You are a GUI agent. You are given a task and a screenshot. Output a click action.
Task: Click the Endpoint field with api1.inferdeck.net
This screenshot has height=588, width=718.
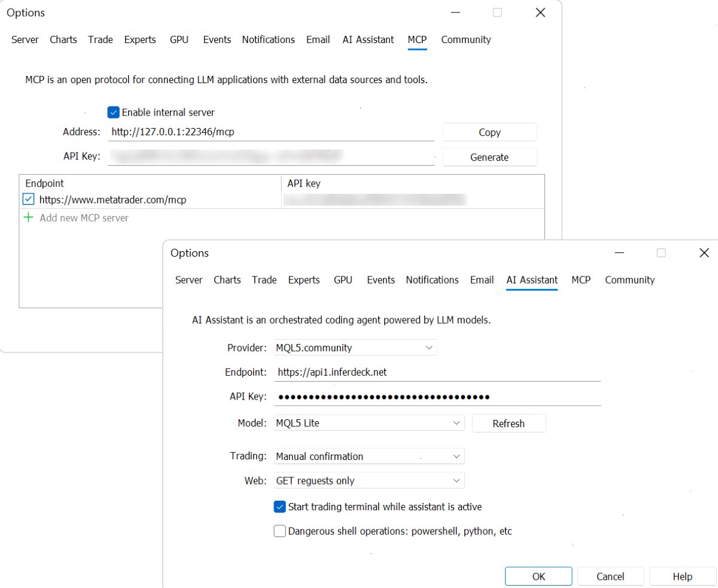(437, 372)
